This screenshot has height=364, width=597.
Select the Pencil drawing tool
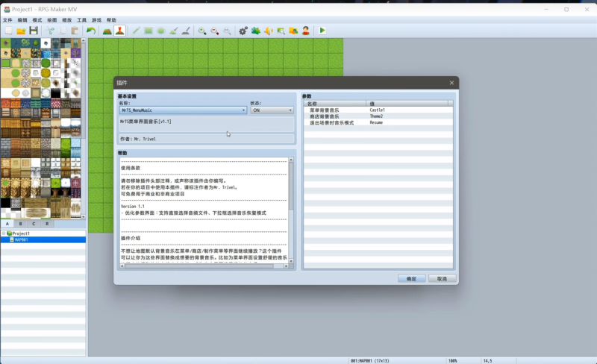click(x=136, y=31)
